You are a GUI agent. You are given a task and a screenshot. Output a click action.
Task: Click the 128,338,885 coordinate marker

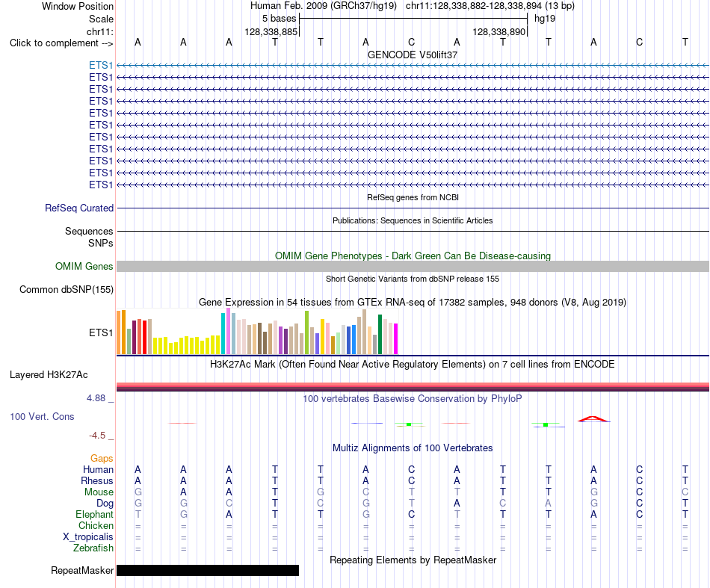(271, 31)
